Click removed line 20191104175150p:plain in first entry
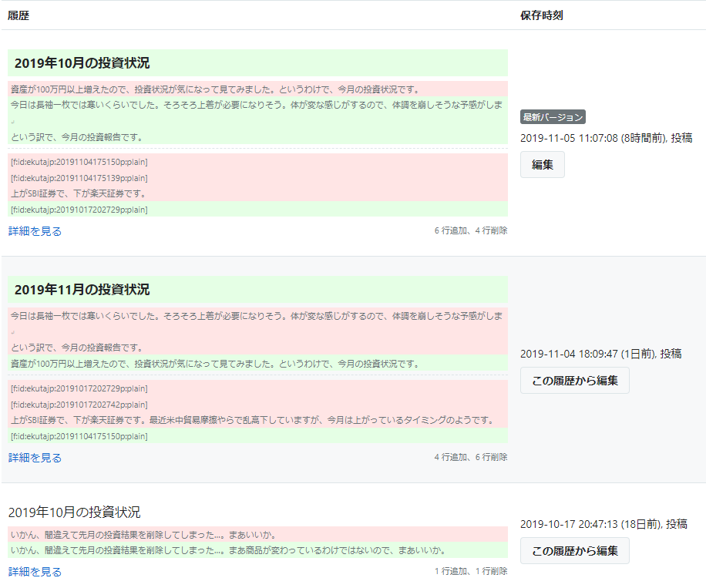The width and height of the screenshot is (706, 588). [257, 162]
